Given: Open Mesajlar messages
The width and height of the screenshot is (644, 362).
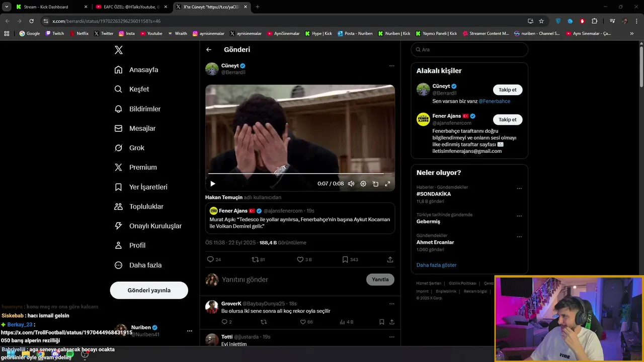Looking at the screenshot, I should point(135,128).
